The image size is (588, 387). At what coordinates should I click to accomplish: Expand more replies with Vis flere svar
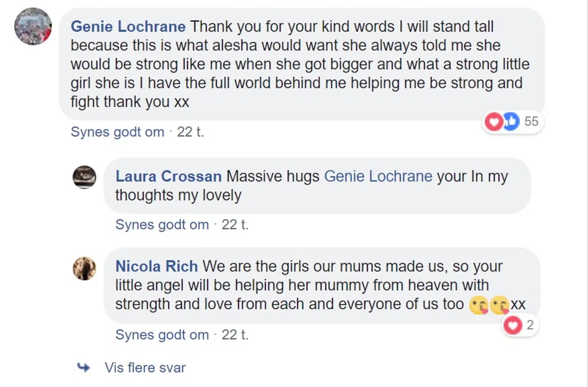coord(145,367)
